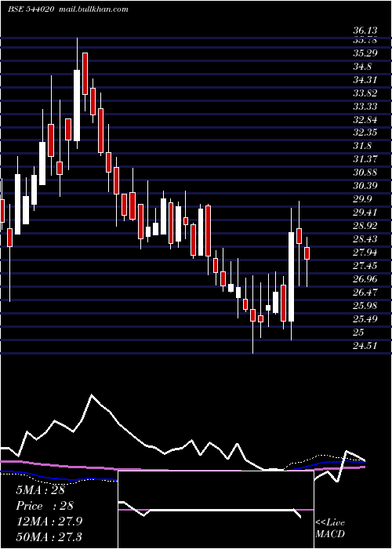Click the 50MA : 27.3 indicator text
Screen dimensions: 392x549
point(49,536)
